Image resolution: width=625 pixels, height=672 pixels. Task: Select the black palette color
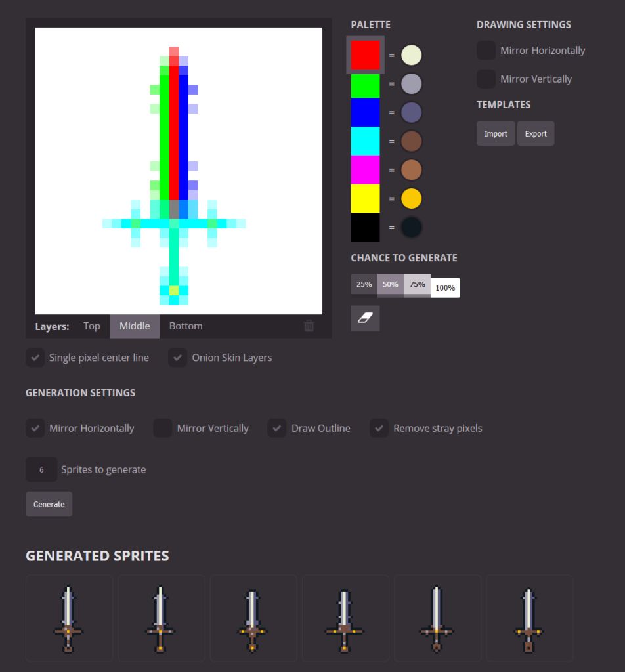(x=365, y=227)
